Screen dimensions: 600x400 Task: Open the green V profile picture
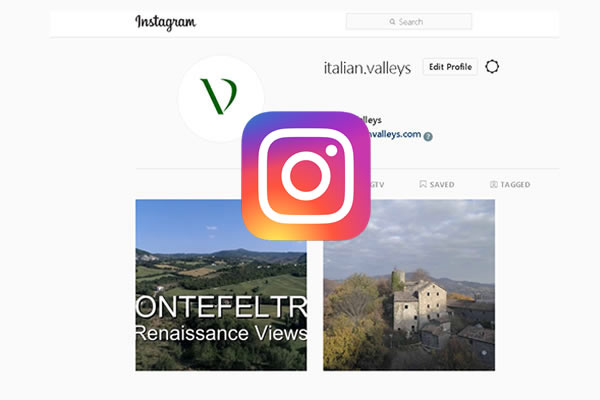221,99
